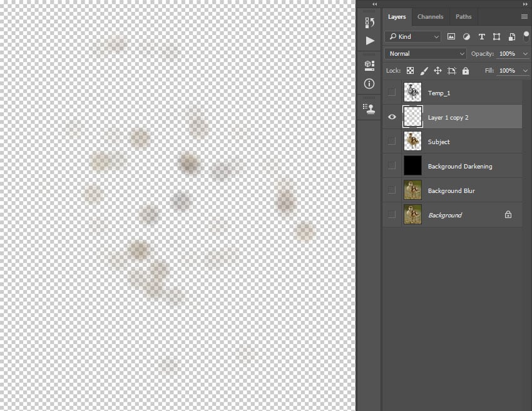
Task: Show the Subject layer
Action: click(392, 142)
